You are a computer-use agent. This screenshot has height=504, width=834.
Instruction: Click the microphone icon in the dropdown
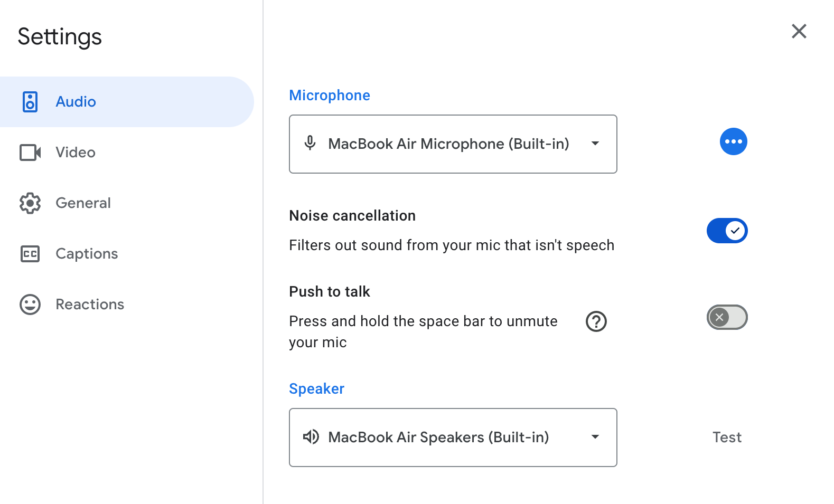(x=310, y=143)
